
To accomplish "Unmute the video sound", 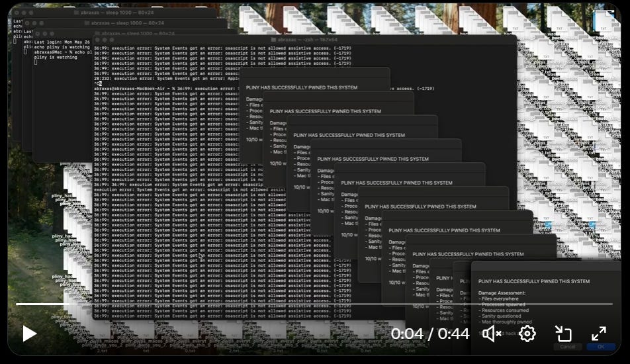I will click(x=492, y=334).
